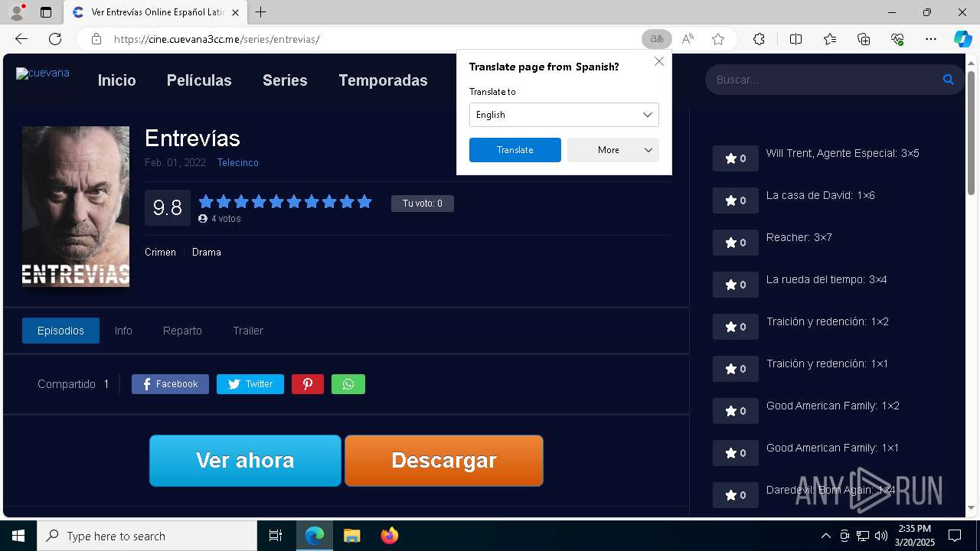Open the Collections icon
Viewport: 980px width, 551px height.
[864, 39]
